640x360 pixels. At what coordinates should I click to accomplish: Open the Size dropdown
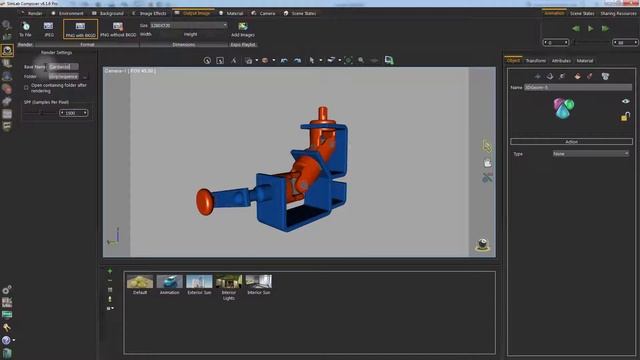[189, 25]
